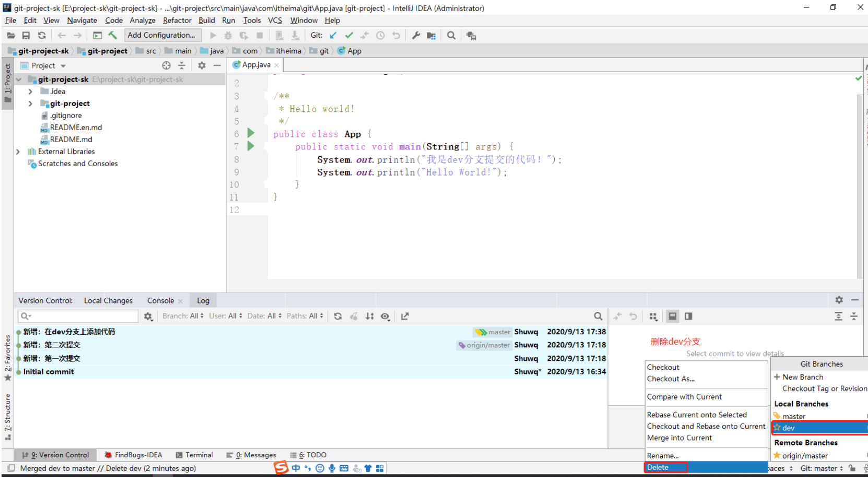Viewport: 868px width, 477px height.
Task: Click the Build Project hammer icon
Action: 113,36
